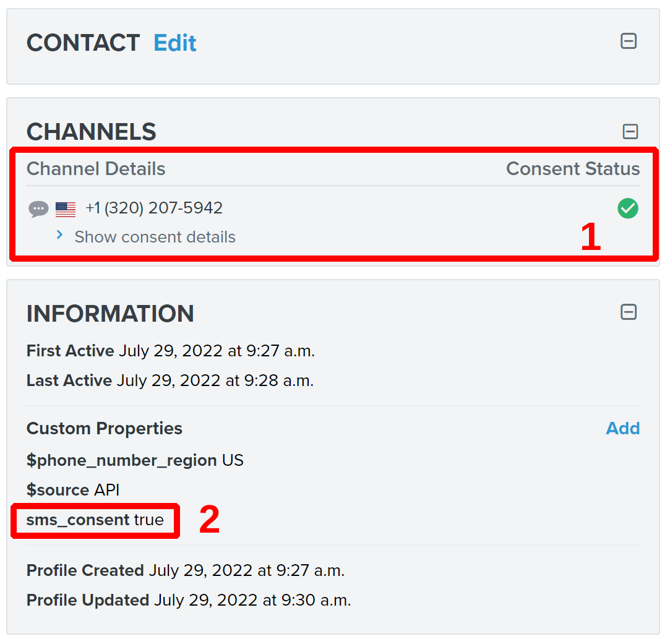Click the CONTACT section heading

tap(83, 42)
